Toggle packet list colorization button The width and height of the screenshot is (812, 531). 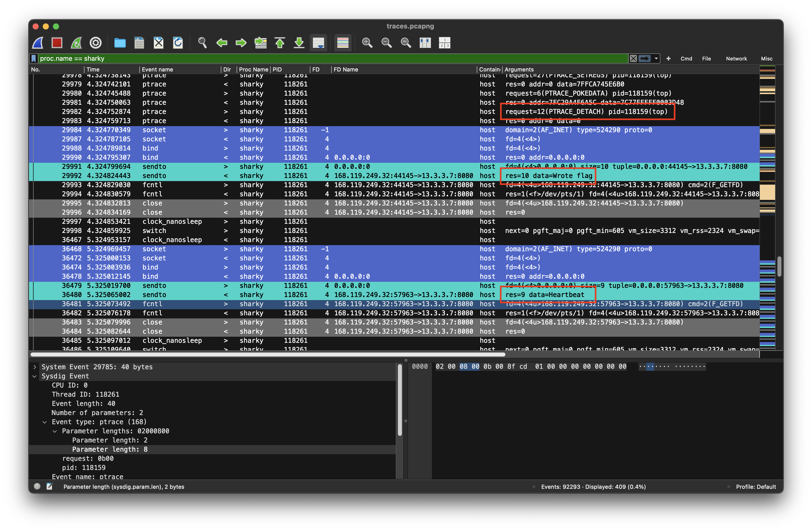(x=343, y=43)
